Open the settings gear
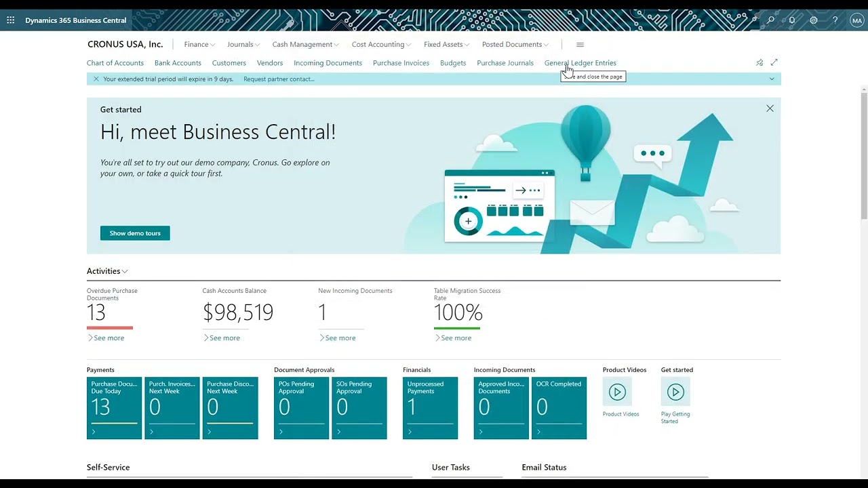Image resolution: width=868 pixels, height=488 pixels. point(814,20)
